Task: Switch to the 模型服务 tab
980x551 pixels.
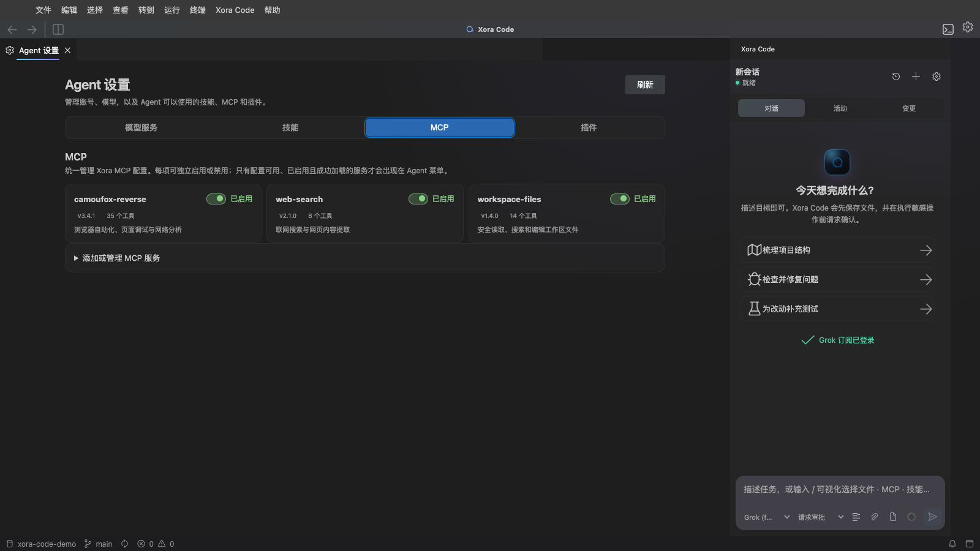Action: [x=141, y=127]
